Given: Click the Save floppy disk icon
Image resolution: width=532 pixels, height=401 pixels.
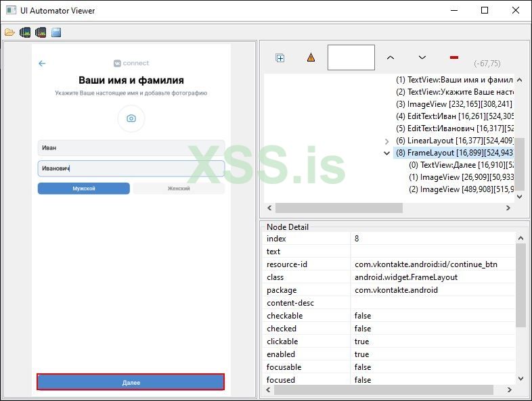Looking at the screenshot, I should click(x=56, y=32).
